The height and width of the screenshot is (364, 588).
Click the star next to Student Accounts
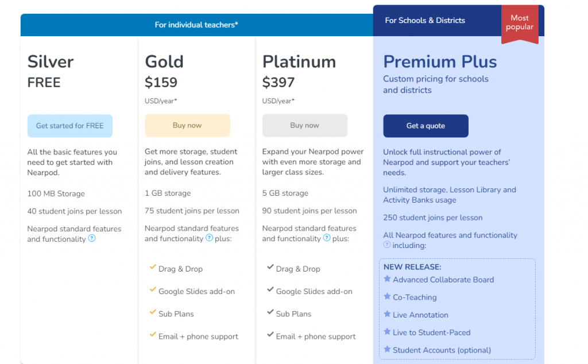(x=387, y=350)
